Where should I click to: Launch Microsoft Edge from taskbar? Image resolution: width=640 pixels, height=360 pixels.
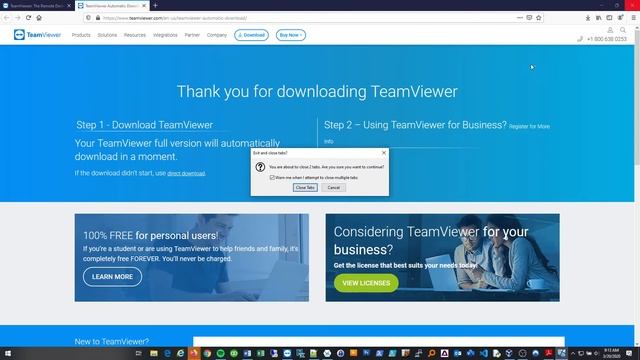(167, 353)
